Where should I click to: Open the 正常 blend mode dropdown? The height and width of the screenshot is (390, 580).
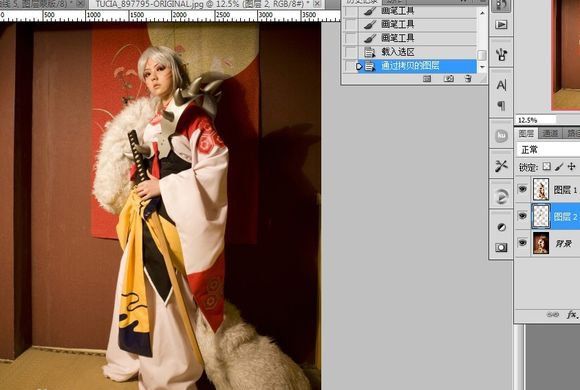[548, 150]
